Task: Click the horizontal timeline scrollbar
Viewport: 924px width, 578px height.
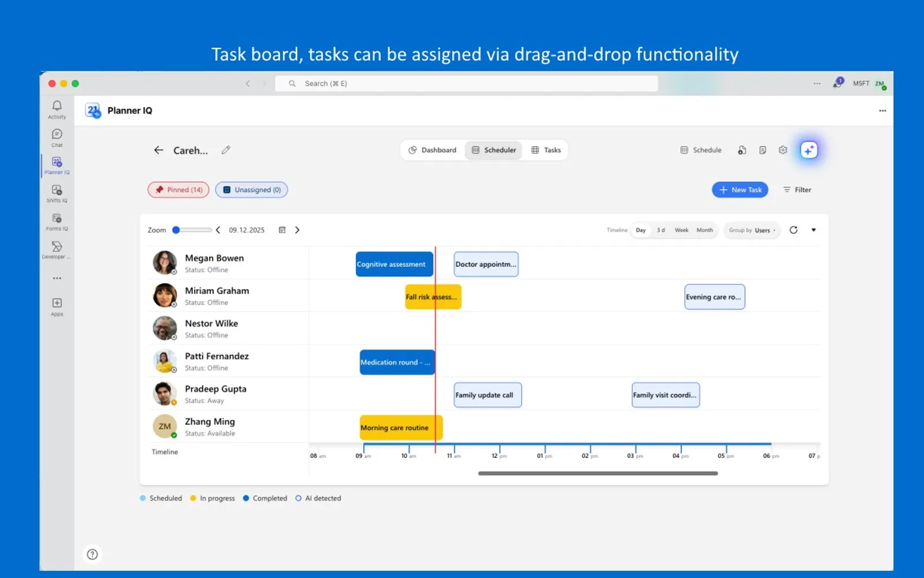Action: [598, 473]
